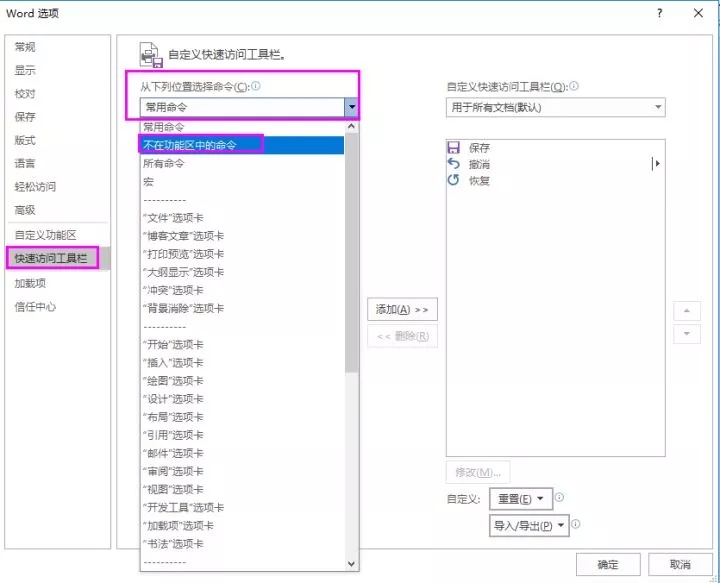Select "邮件"选项卡 entry
Image resolution: width=720 pixels, height=583 pixels.
242,453
